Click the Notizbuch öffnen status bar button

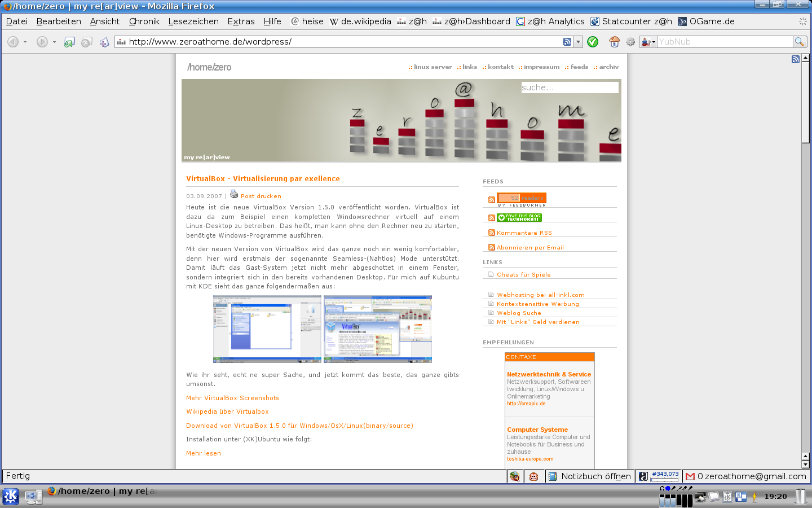[590, 476]
